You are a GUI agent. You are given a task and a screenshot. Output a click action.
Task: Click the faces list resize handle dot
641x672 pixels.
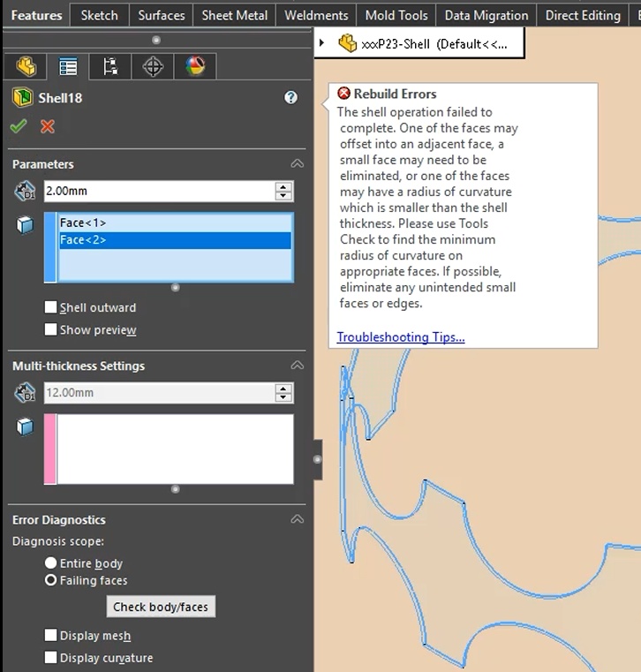coord(175,287)
